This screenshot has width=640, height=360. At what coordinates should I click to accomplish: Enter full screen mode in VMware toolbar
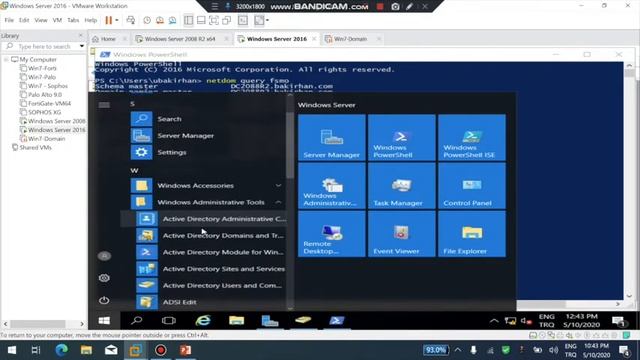[x=214, y=20]
